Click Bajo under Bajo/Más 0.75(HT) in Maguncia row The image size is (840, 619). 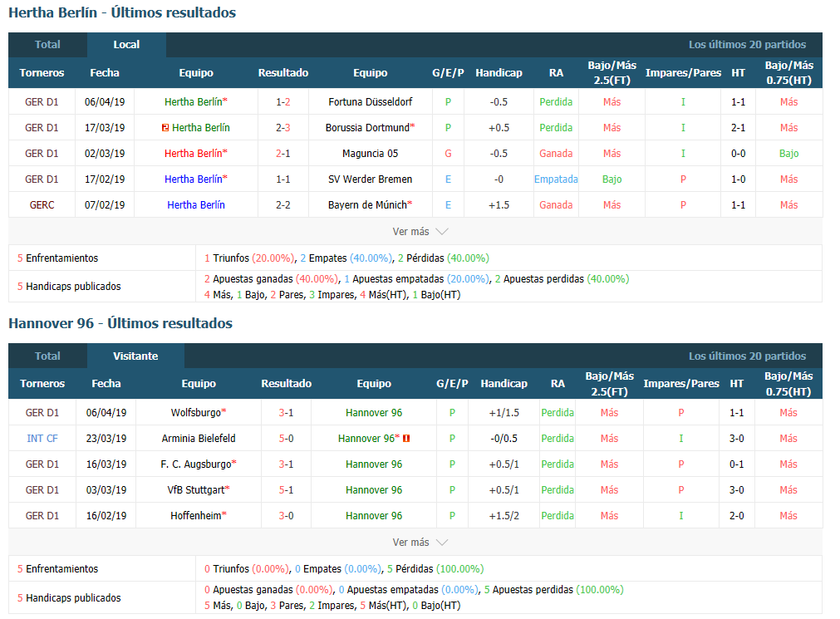[x=789, y=153]
